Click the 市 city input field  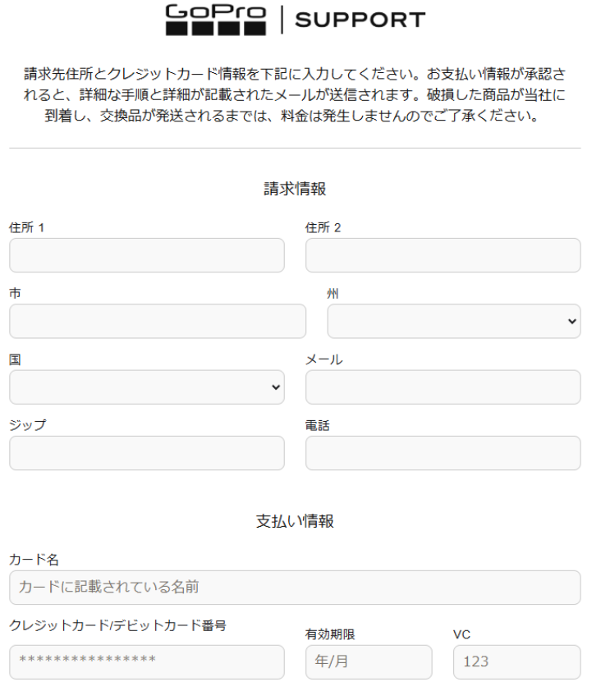pyautogui.click(x=158, y=321)
